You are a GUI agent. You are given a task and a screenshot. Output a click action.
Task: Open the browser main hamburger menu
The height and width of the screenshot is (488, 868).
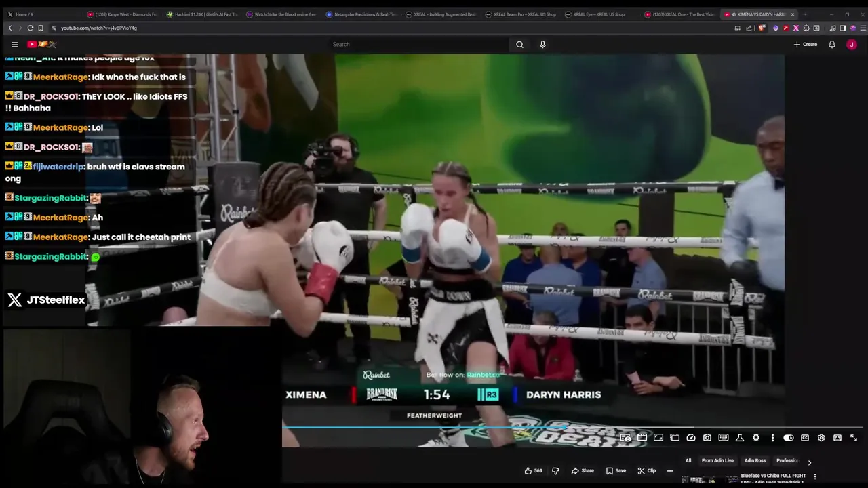coord(863,28)
